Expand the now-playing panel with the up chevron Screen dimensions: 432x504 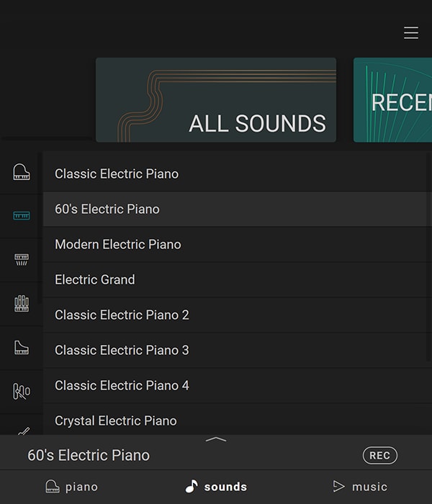(x=216, y=439)
